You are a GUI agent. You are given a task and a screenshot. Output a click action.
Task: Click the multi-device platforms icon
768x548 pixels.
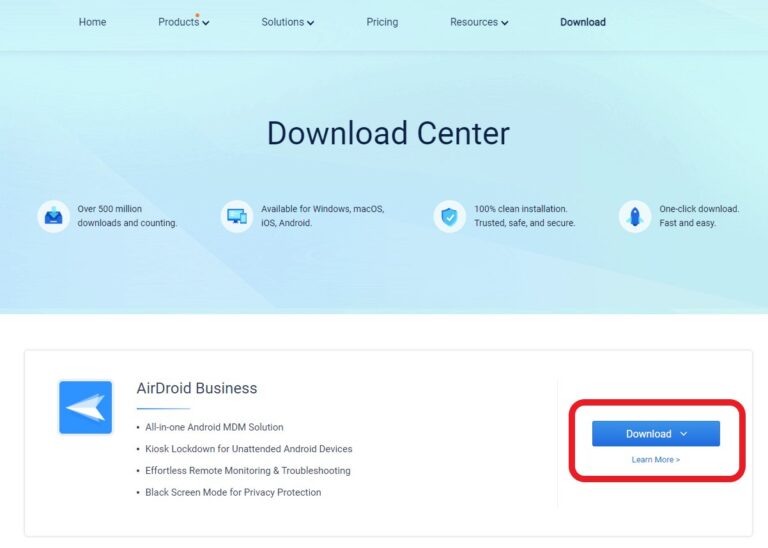click(237, 216)
